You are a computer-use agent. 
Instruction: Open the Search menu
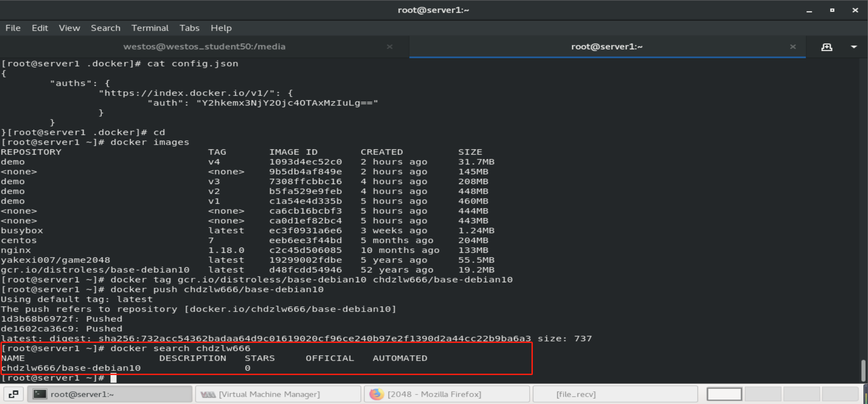coord(105,28)
